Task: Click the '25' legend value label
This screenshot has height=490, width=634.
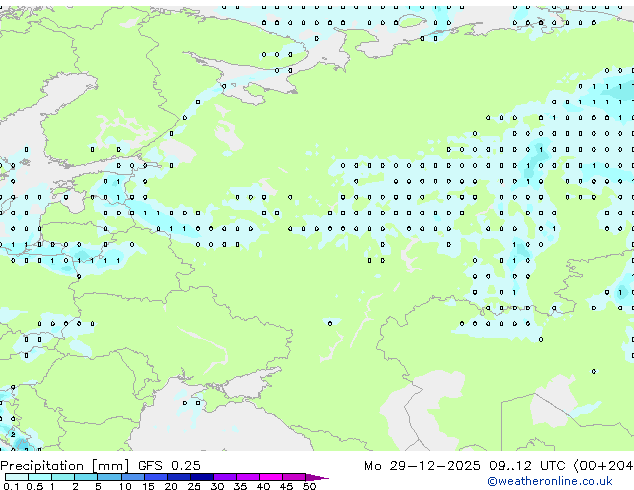Action: click(x=194, y=486)
